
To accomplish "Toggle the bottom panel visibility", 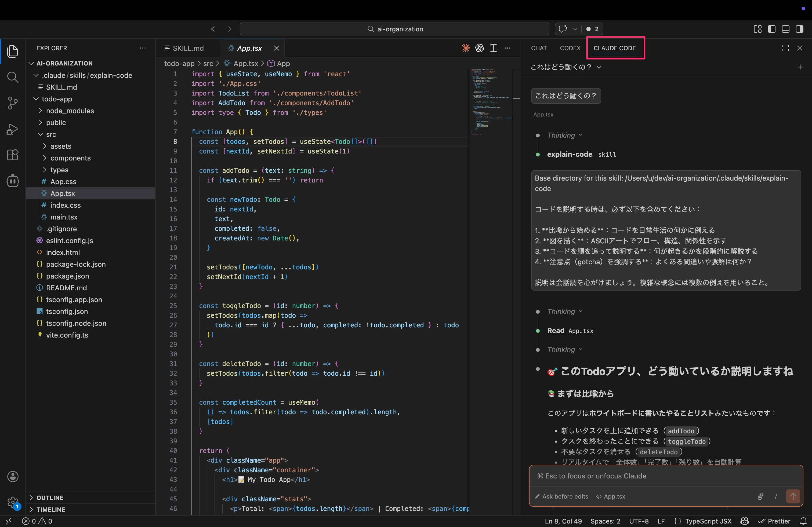I will (786, 29).
